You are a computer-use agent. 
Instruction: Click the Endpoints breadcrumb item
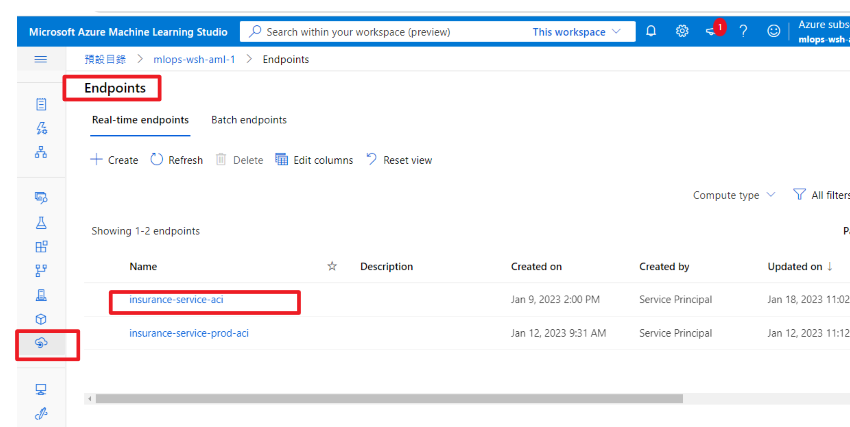286,59
